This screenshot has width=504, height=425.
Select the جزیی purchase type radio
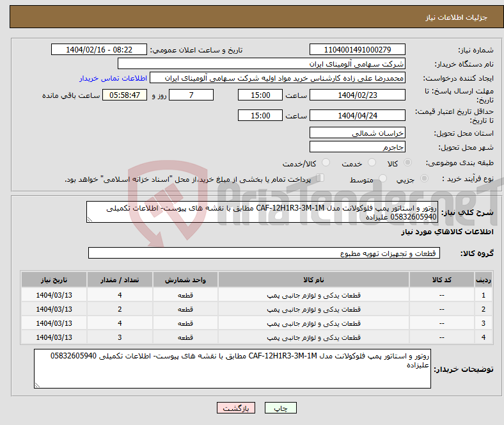click(x=424, y=178)
